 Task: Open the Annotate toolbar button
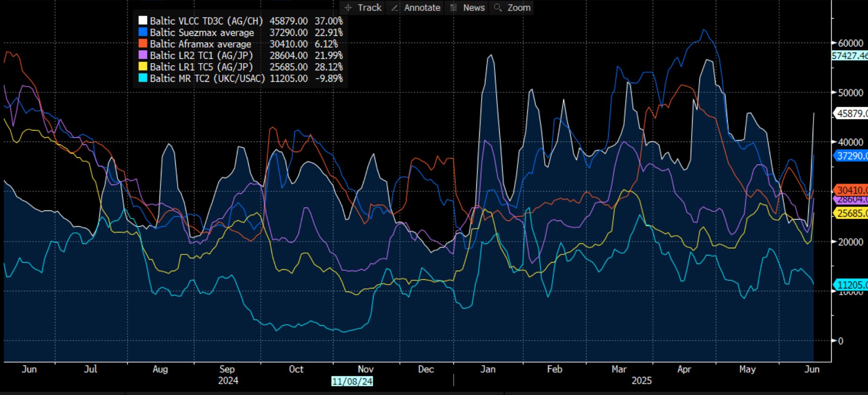tap(415, 8)
